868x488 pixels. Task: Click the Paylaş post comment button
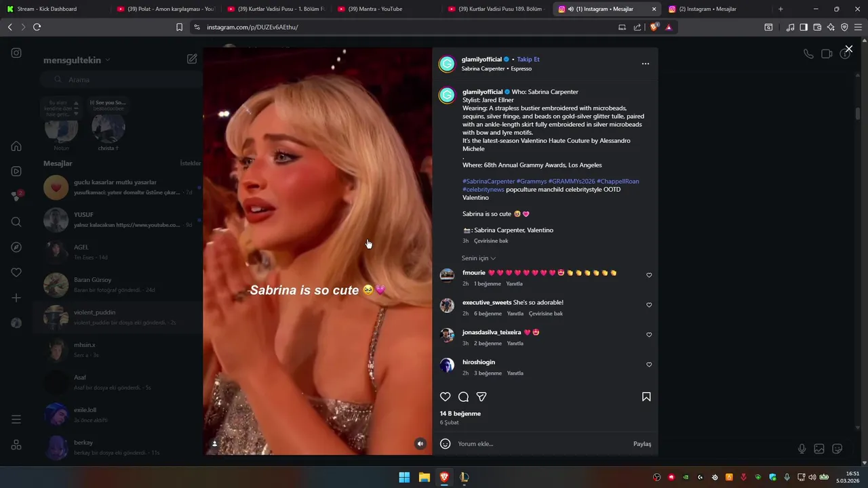click(x=642, y=444)
